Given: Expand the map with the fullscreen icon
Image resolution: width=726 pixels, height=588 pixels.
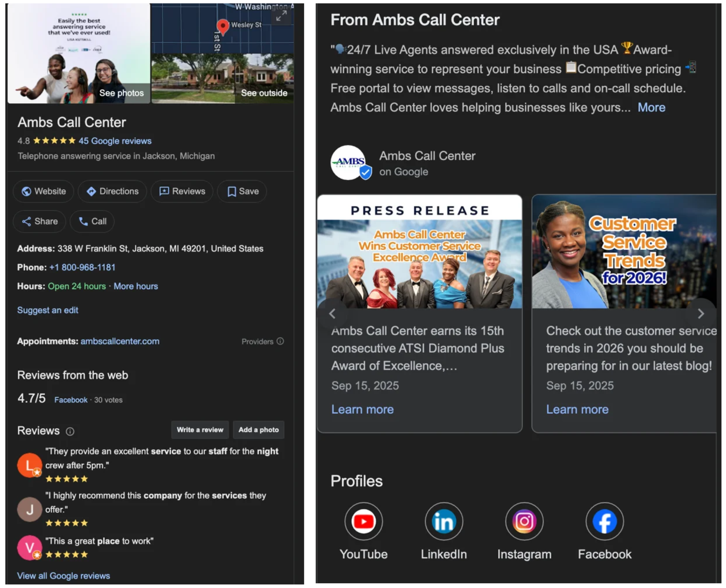Looking at the screenshot, I should (281, 16).
